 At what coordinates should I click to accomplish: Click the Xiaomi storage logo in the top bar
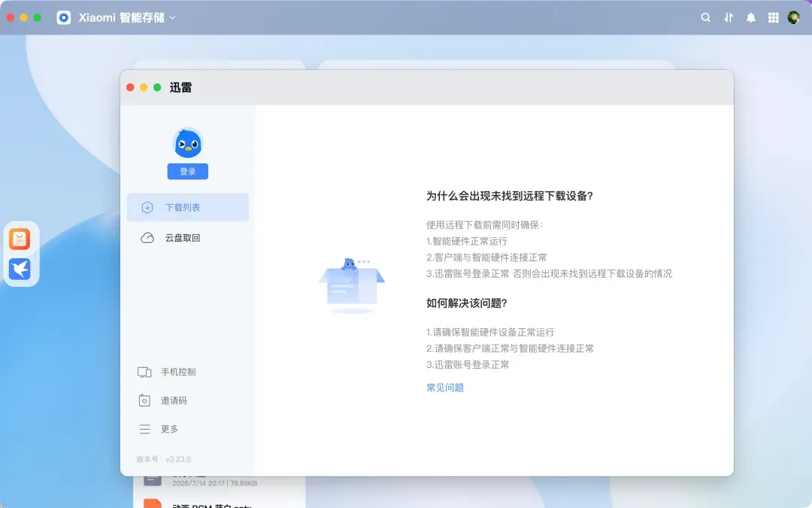pos(64,17)
